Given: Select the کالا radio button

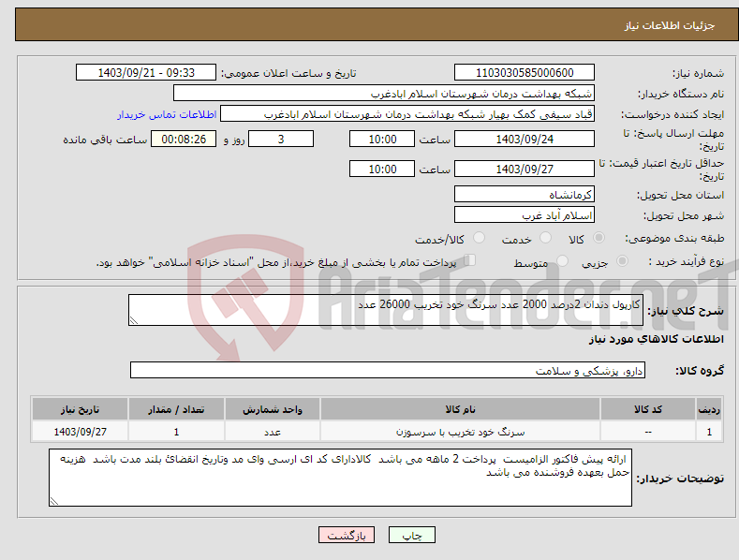Looking at the screenshot, I should pyautogui.click(x=599, y=238).
